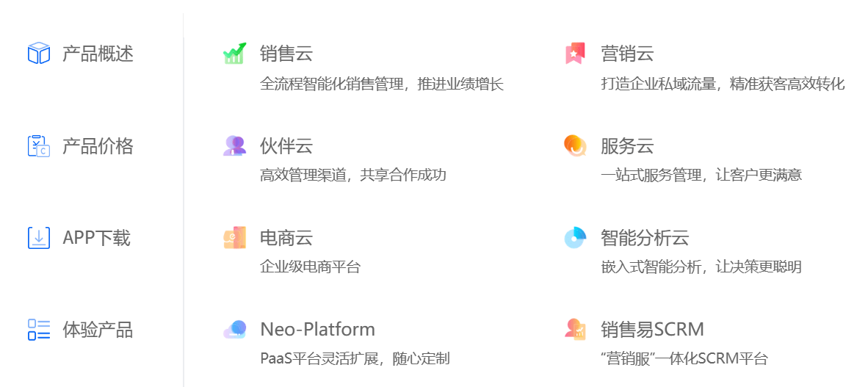
Task: Open the 智能分析云 title link
Action: click(645, 238)
